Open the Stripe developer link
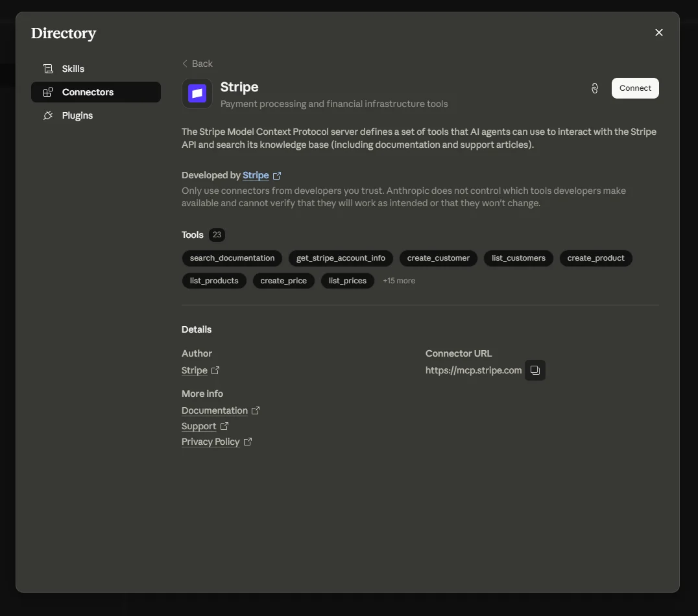The height and width of the screenshot is (616, 698). coord(256,175)
